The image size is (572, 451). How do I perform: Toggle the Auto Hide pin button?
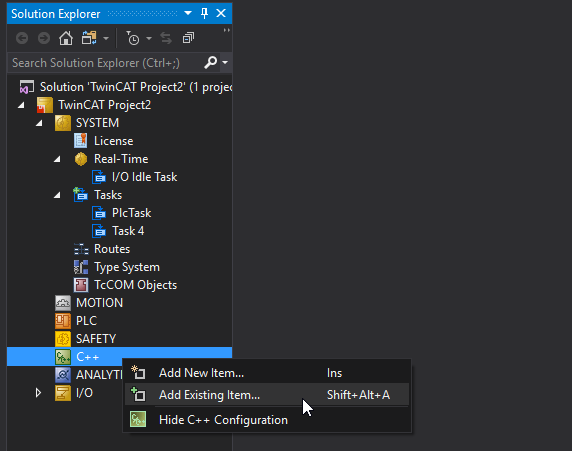point(204,14)
